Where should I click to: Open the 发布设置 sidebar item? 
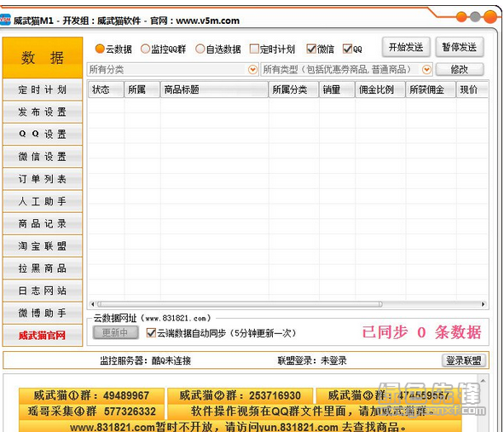click(x=43, y=112)
